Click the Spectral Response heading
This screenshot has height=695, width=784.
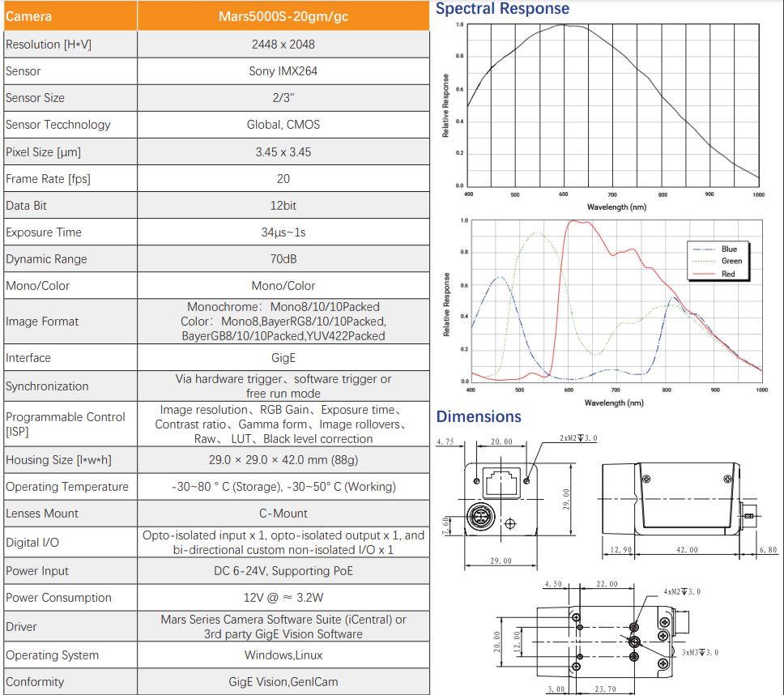click(502, 9)
